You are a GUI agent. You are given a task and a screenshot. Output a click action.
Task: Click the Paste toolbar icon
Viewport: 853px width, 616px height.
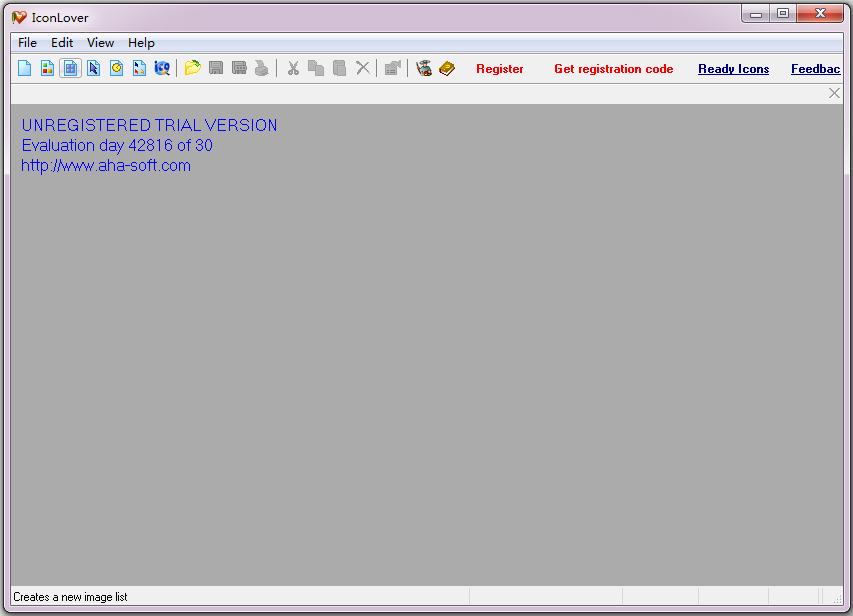click(339, 68)
